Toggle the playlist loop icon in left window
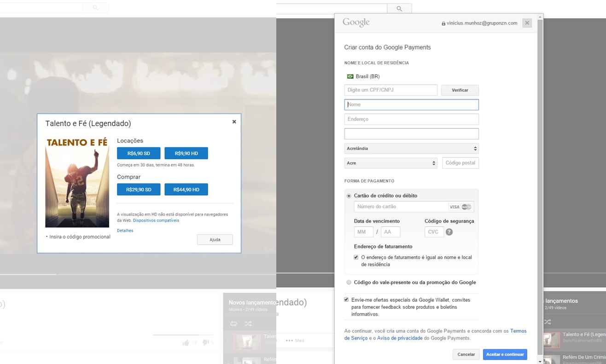 coord(233,324)
